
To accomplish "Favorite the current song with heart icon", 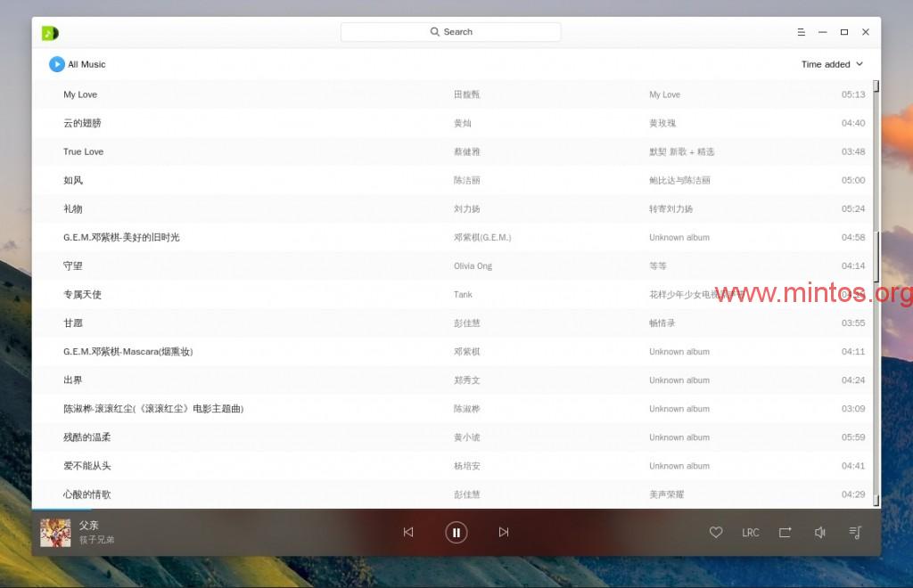I will tap(715, 532).
